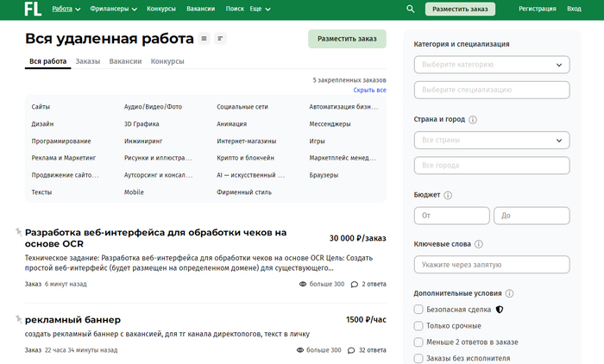Switch to the Заказы tab
Screen dimensions: 604x364
(x=87, y=62)
